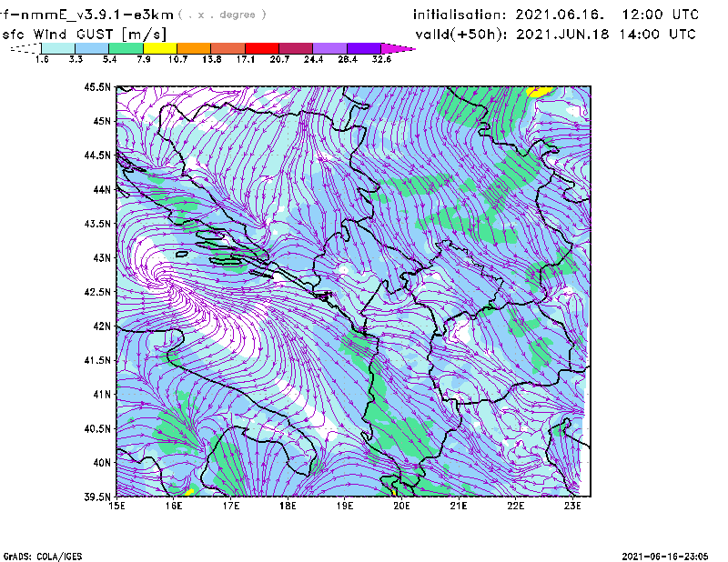Click the '18E' longitude label
The height and width of the screenshot is (562, 728).
pos(288,506)
